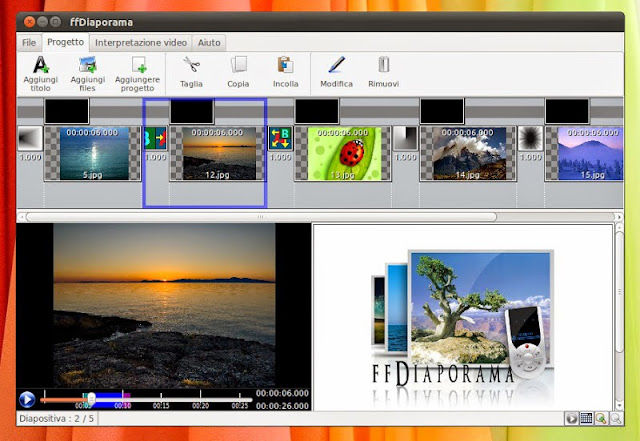Click the vertical scrollbar of the logo panel
The height and width of the screenshot is (441, 640).
coord(619,292)
